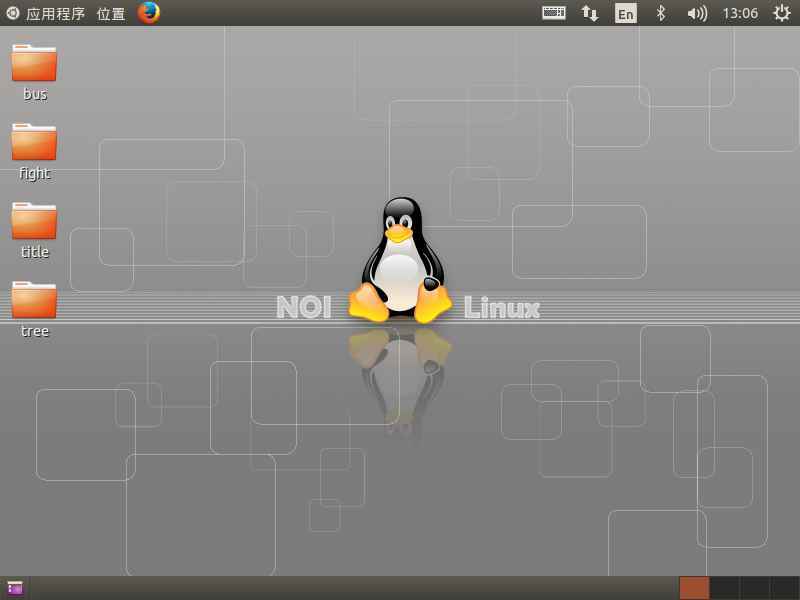Click the fight folder label
Viewport: 800px width, 600px height.
click(x=35, y=173)
